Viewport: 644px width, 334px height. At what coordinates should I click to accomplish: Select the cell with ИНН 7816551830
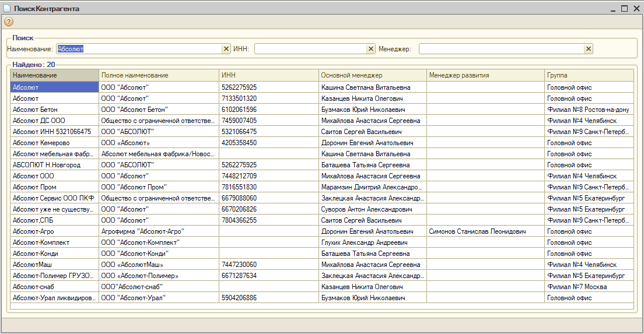(x=269, y=187)
